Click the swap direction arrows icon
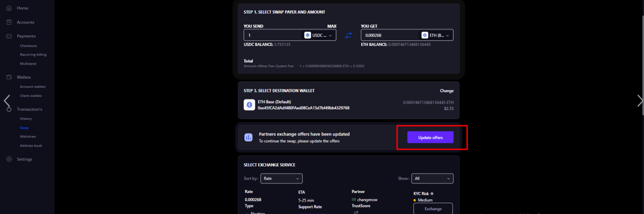644x214 pixels. tap(348, 35)
